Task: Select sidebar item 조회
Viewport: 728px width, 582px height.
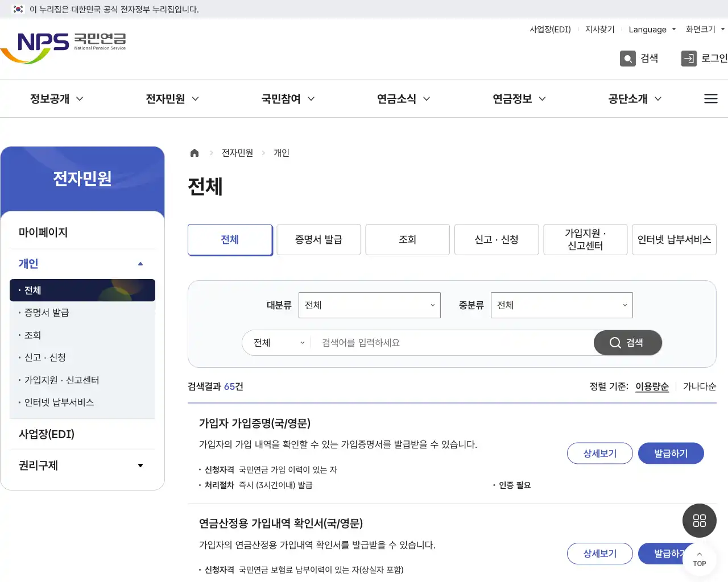Action: tap(82, 335)
